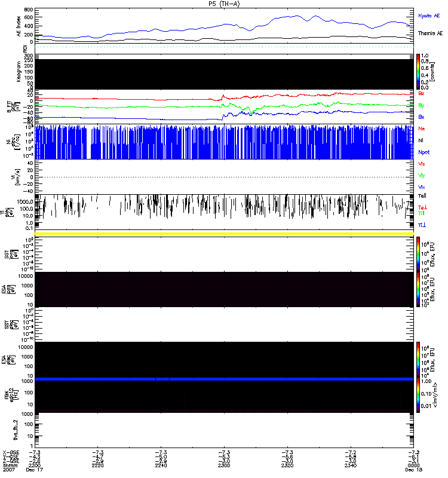Click the 2320 time tick label
Viewport: 448px width, 478px height.
[287, 466]
